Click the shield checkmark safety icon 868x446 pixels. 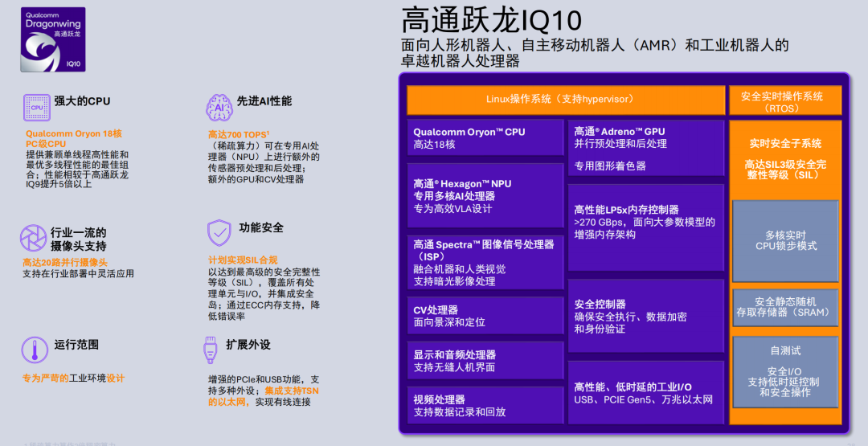[x=219, y=233]
